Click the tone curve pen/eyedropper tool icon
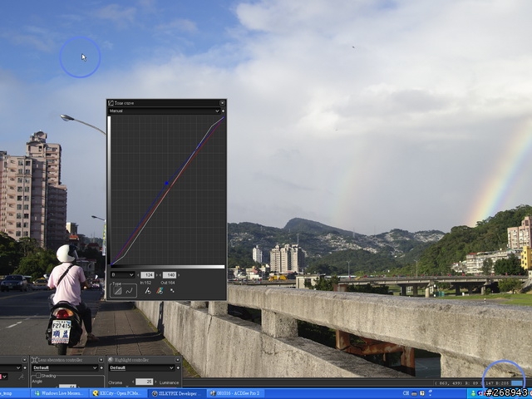Screen dimensions: 532x399 [x=148, y=291]
